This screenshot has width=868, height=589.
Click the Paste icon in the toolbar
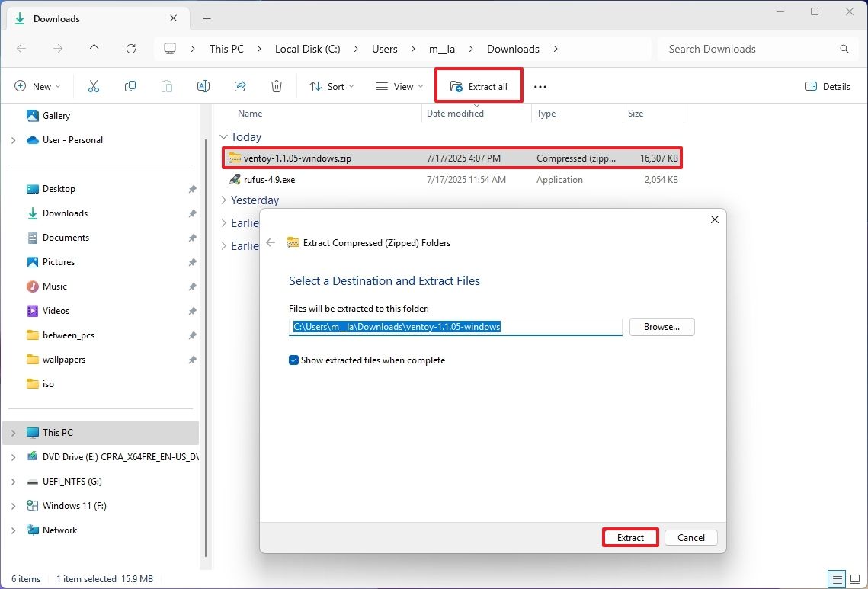[166, 86]
